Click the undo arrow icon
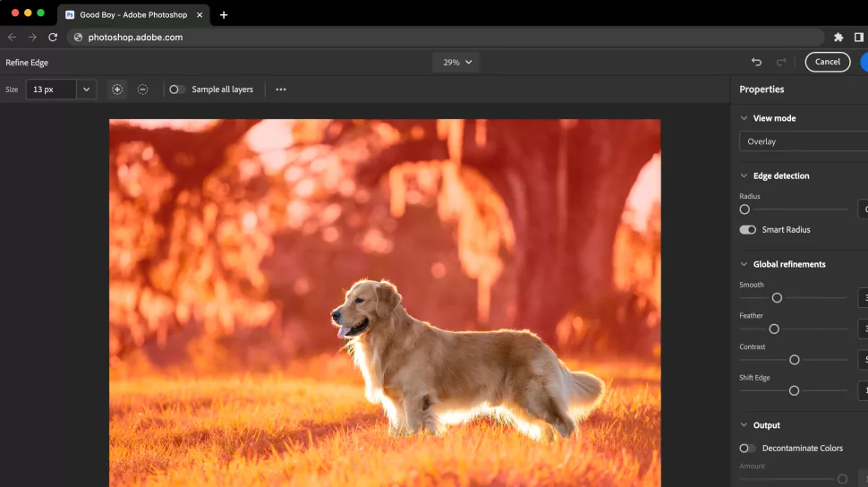The height and width of the screenshot is (487, 868). click(756, 62)
